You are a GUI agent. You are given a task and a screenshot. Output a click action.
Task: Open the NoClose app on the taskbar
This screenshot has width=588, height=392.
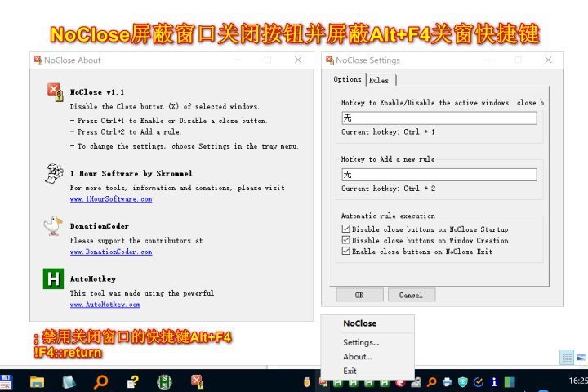point(198,382)
